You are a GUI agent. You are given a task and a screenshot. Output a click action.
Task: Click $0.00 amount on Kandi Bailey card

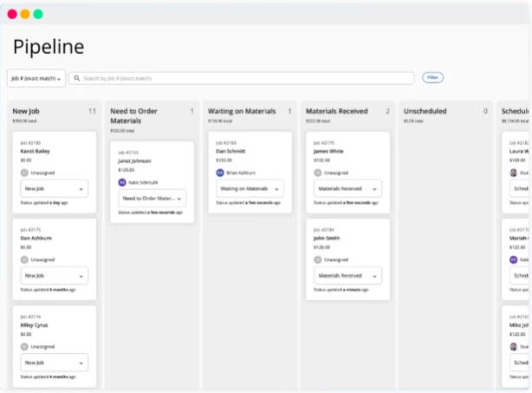(26, 160)
